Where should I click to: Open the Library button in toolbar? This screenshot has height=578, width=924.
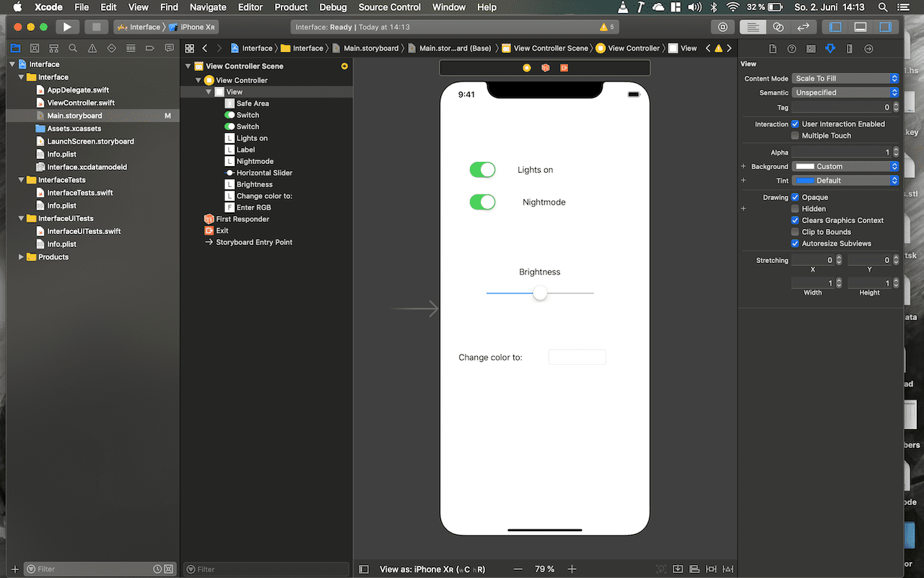point(723,27)
